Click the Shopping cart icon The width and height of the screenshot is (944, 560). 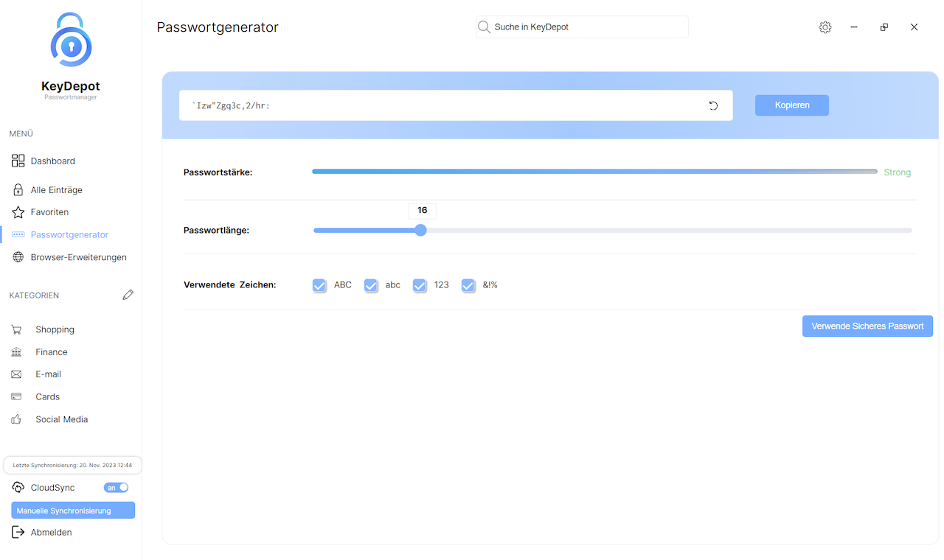coord(16,329)
